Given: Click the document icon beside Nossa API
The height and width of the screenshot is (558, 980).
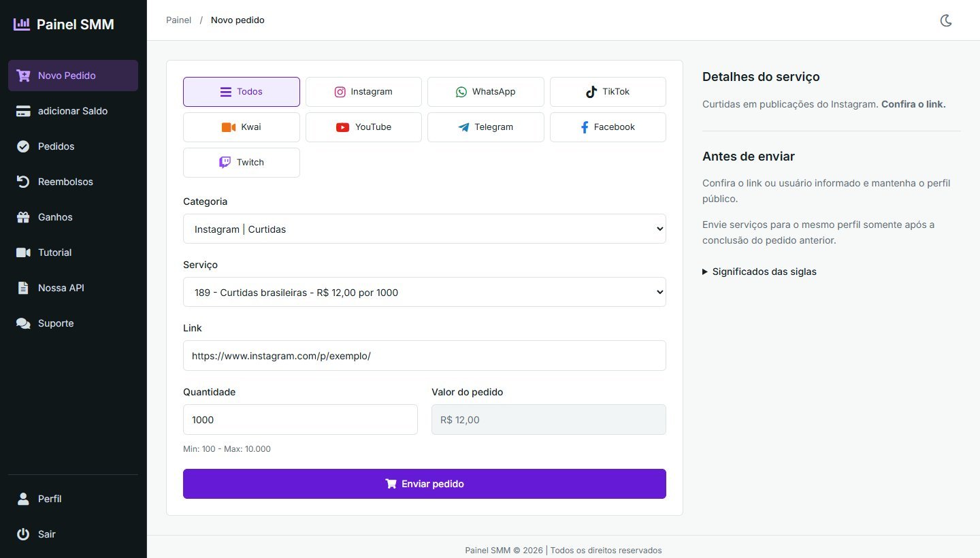Looking at the screenshot, I should click(x=23, y=288).
